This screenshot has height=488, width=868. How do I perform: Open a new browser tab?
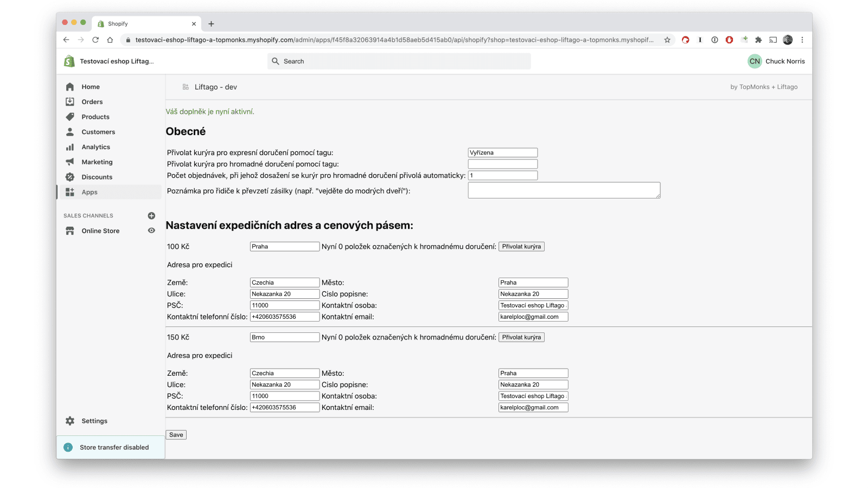[211, 24]
